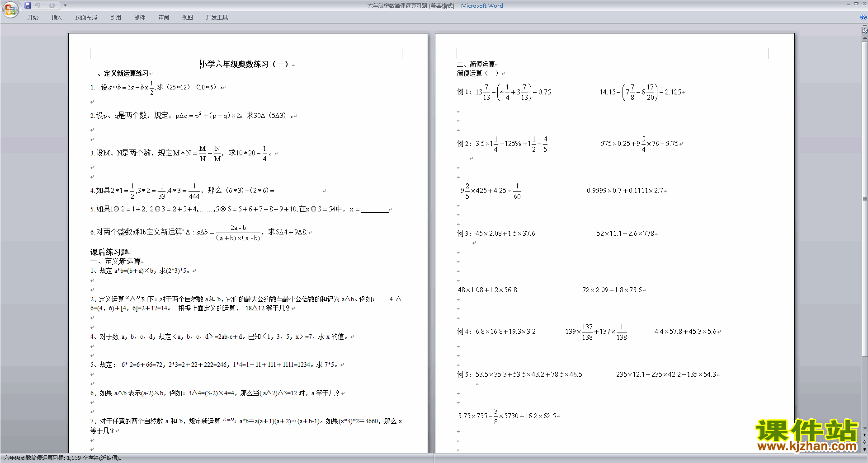Open the undo history dropdown arrow

[x=44, y=5]
